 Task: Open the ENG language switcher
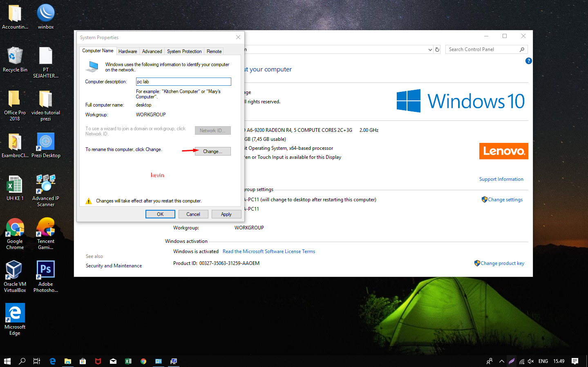(543, 361)
